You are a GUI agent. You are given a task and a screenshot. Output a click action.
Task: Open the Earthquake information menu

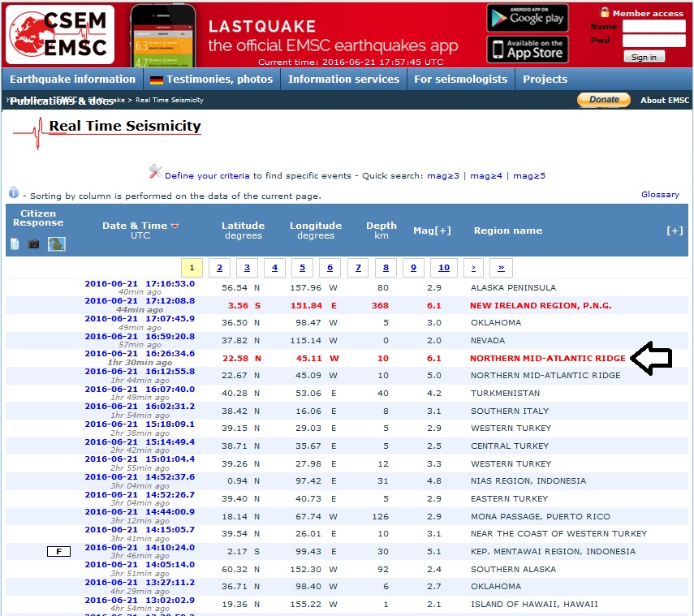pyautogui.click(x=72, y=80)
